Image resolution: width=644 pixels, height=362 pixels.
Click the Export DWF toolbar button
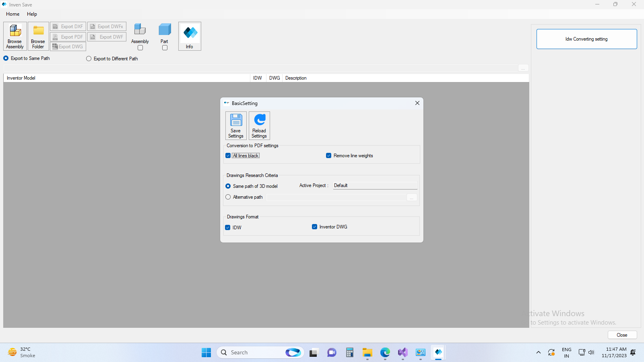[x=107, y=37]
